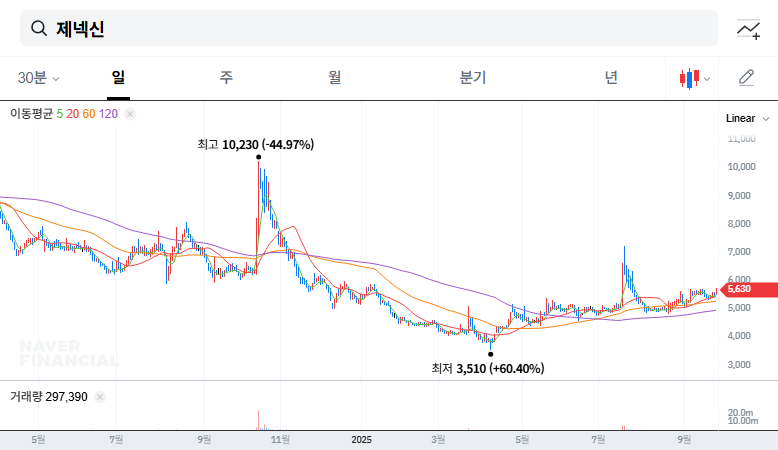The image size is (778, 450).
Task: Click the 10,000 price axis label
Action: (x=741, y=167)
